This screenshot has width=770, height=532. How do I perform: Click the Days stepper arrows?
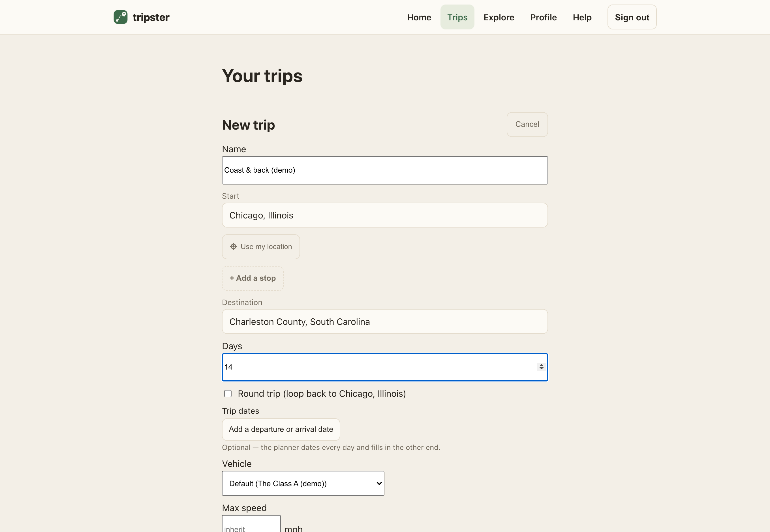pyautogui.click(x=541, y=367)
